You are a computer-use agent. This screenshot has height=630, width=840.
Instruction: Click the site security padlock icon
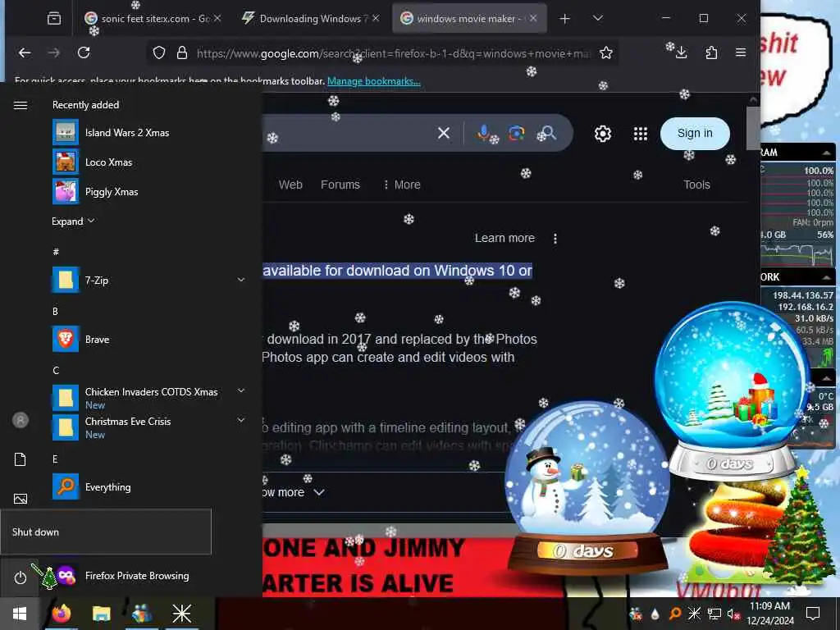coord(182,52)
